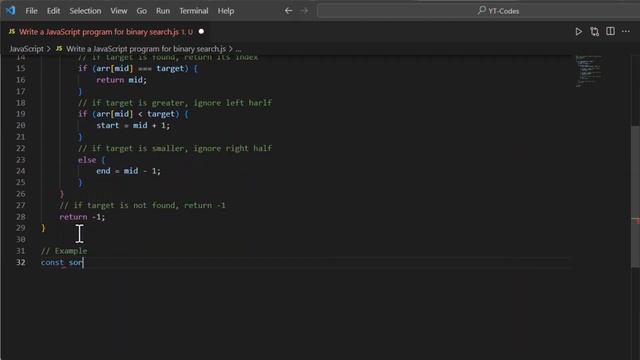The height and width of the screenshot is (360, 640).
Task: Click 'const sor' on line 32
Action: 62,262
